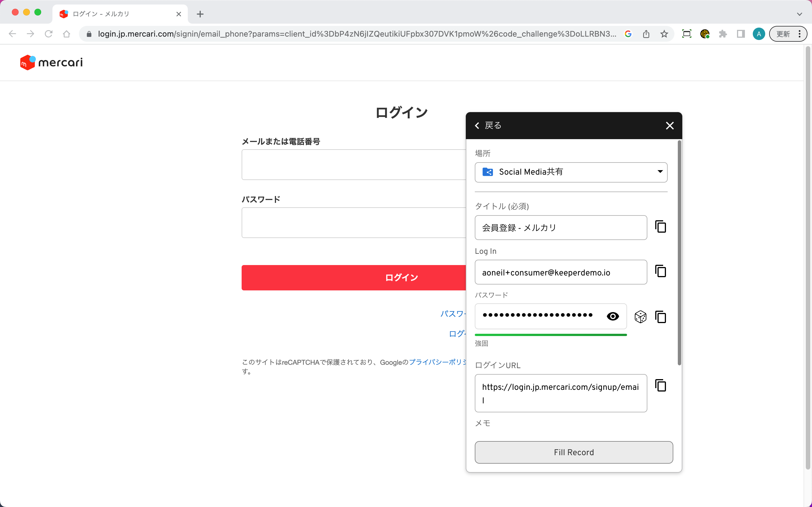Toggle the browser side panel

tap(741, 34)
